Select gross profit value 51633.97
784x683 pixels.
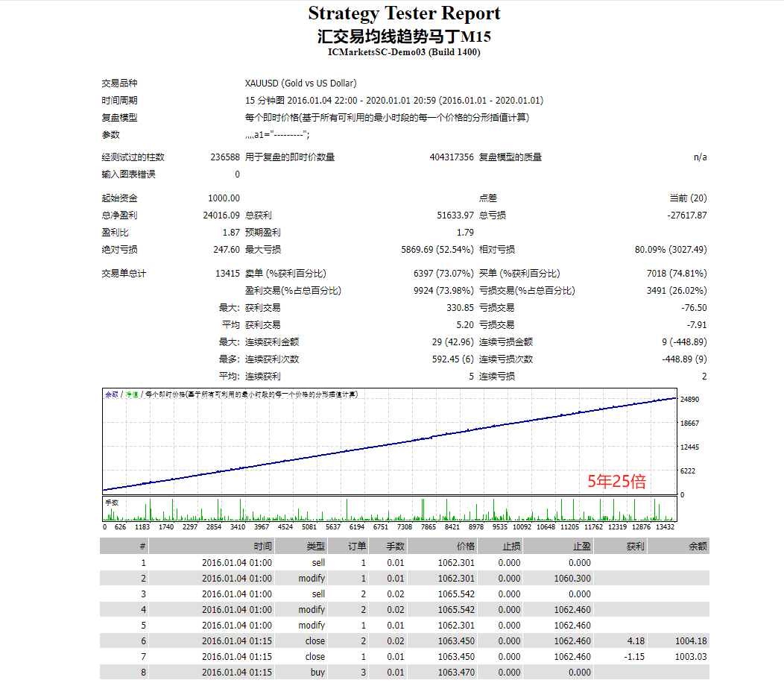pos(455,215)
